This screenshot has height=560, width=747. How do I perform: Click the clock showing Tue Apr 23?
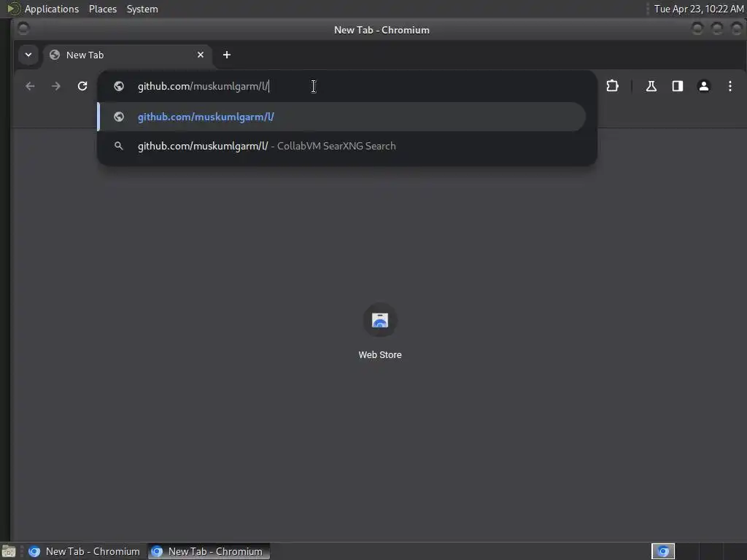point(698,9)
